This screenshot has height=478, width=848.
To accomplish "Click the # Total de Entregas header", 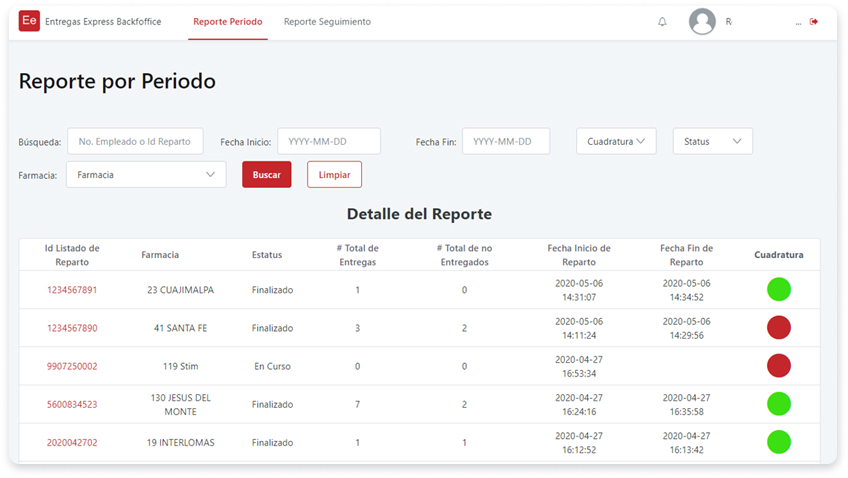I will (357, 255).
